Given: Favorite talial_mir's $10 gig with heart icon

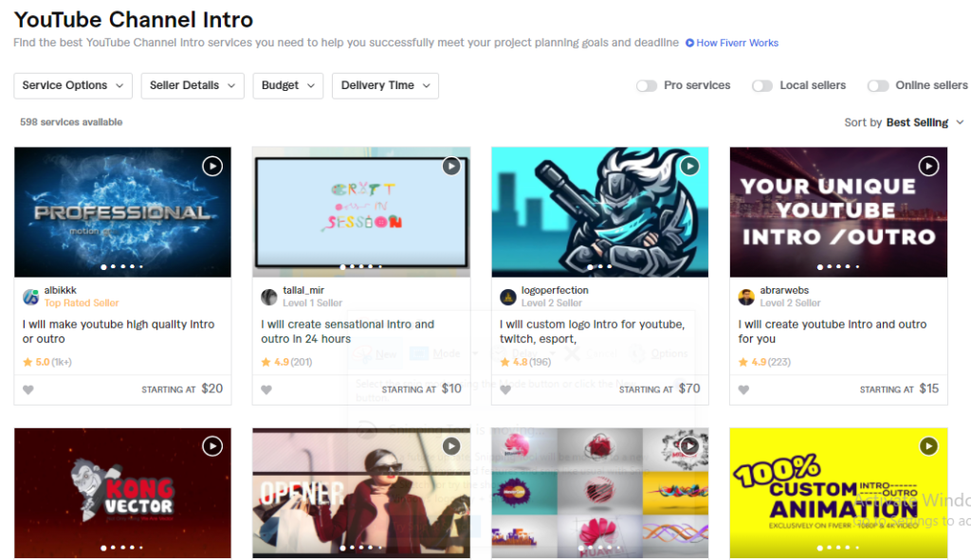Looking at the screenshot, I should (266, 389).
